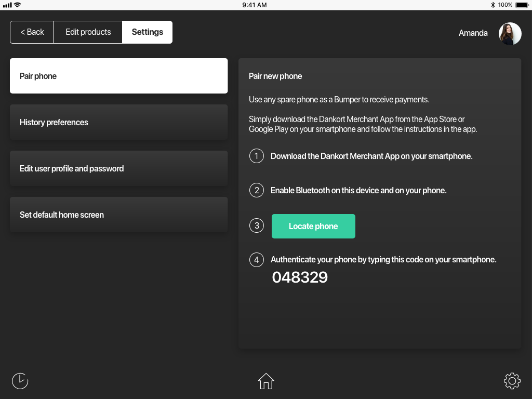The height and width of the screenshot is (399, 532).
Task: Open Set default home screen
Action: [119, 215]
